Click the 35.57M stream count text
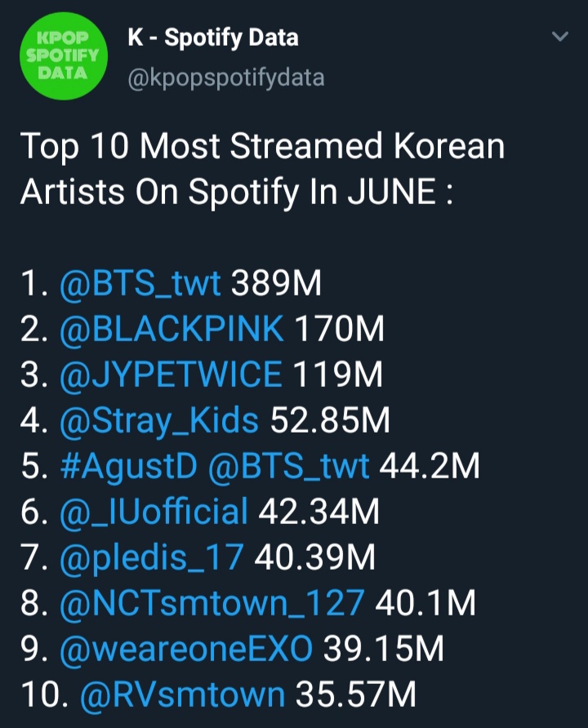Screen dimensions: 588x728 355,696
